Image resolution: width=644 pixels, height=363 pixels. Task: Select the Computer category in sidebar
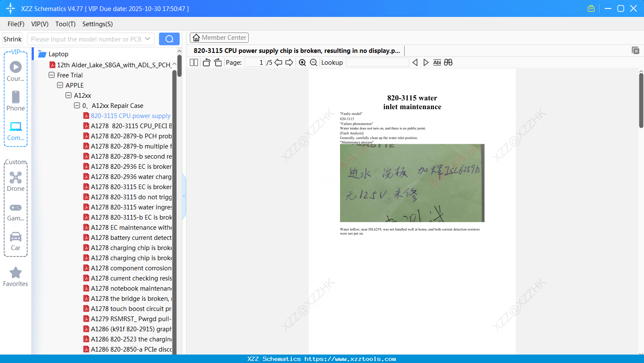(16, 131)
